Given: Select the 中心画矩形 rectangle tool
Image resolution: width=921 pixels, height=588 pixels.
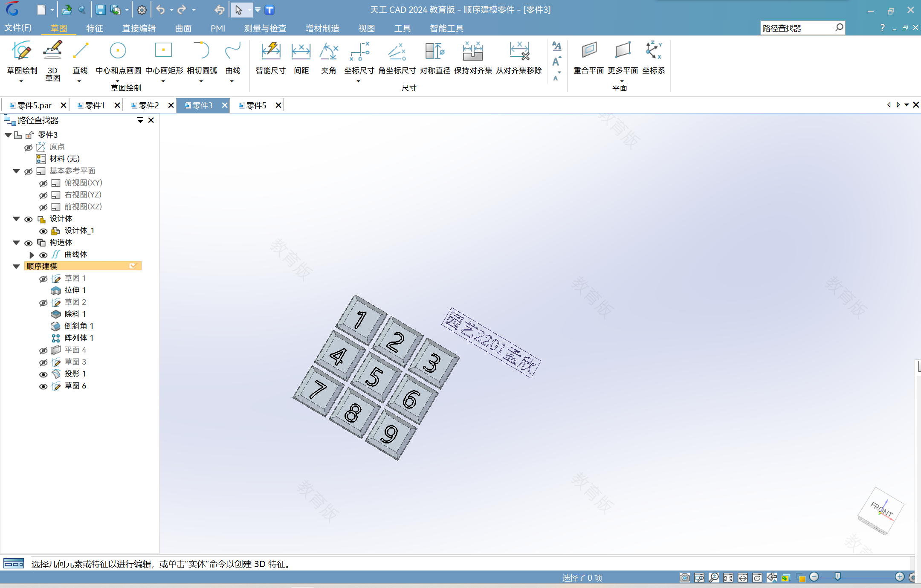Looking at the screenshot, I should tap(164, 58).
